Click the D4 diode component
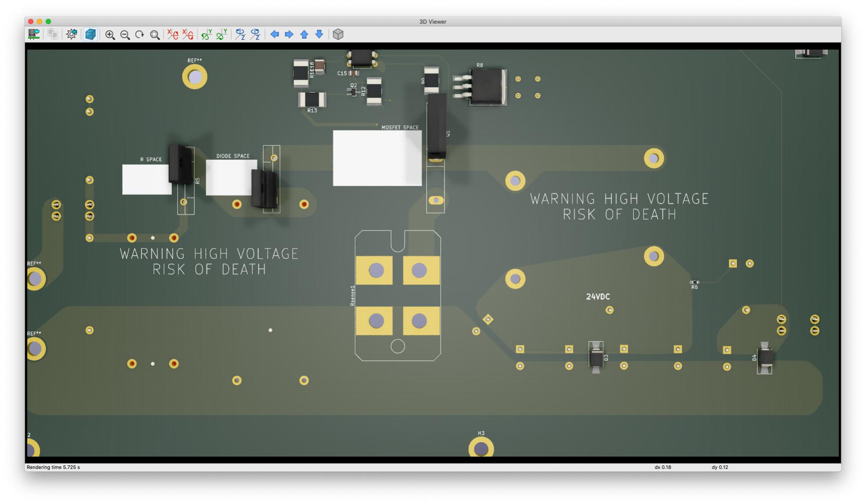The height and width of the screenshot is (504, 866). pyautogui.click(x=765, y=358)
